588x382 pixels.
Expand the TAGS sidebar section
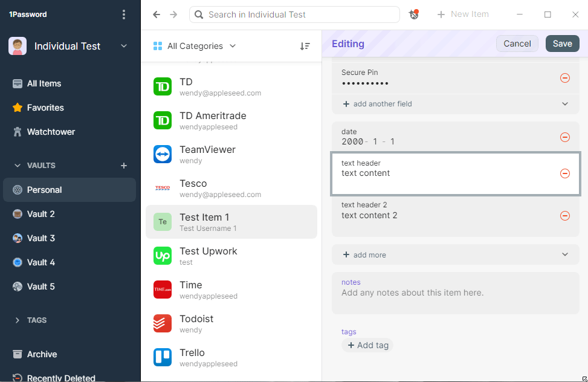click(x=18, y=320)
